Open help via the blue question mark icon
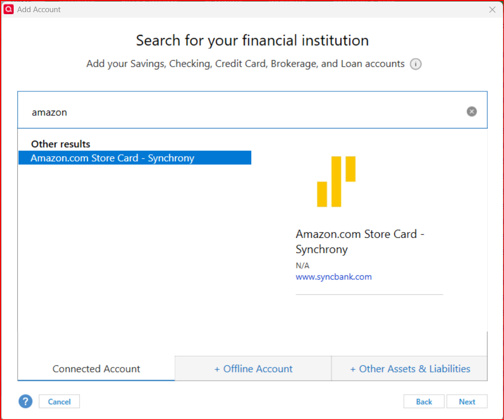Screen dimensions: 504x420 pos(25,401)
